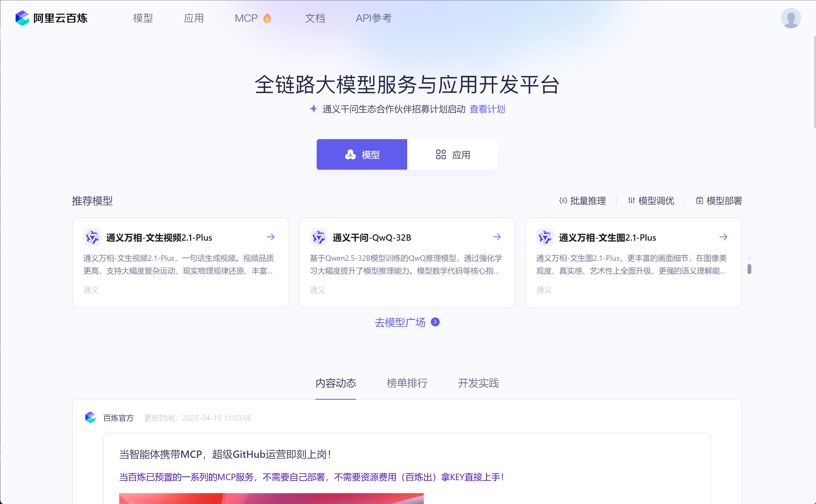Click the 通义万相-文生视频2.1-Plus card title
Image resolution: width=816 pixels, height=504 pixels.
tap(159, 238)
